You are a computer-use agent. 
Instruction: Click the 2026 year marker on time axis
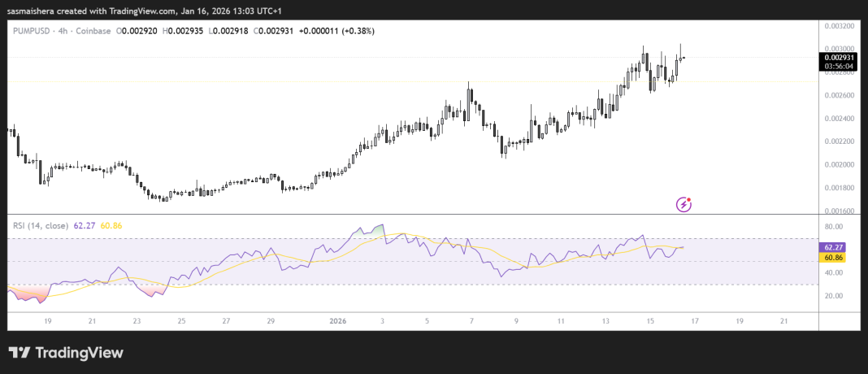[339, 321]
